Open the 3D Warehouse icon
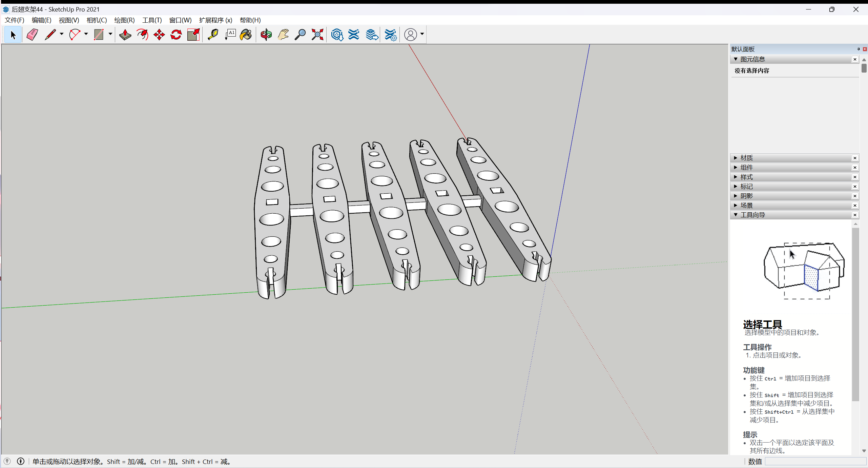The image size is (868, 468). [x=337, y=35]
